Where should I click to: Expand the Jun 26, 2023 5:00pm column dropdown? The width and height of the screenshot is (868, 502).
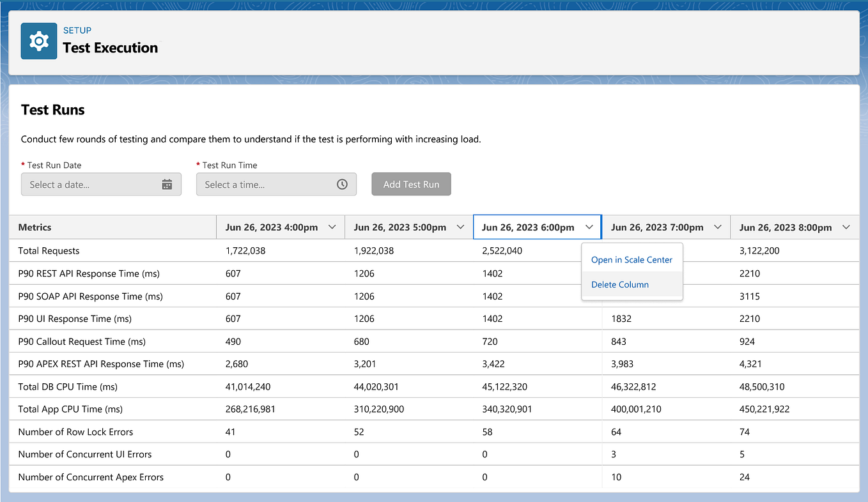[460, 226]
